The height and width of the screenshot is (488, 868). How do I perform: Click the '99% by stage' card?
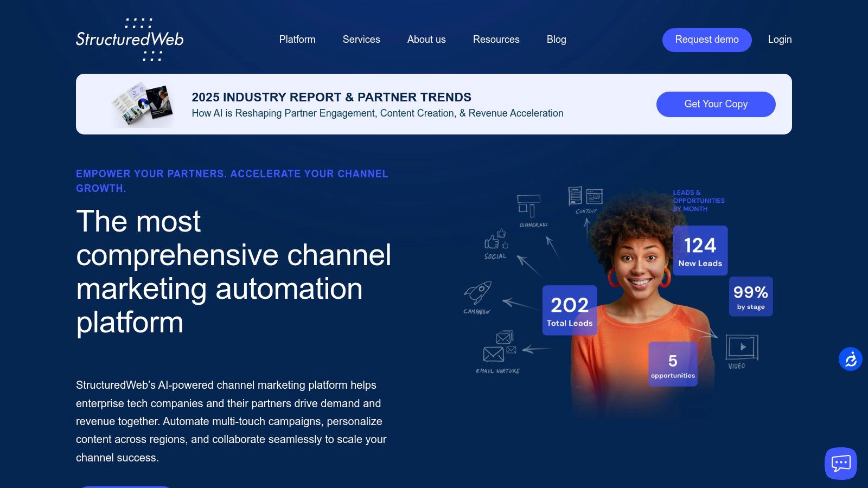pos(751,296)
